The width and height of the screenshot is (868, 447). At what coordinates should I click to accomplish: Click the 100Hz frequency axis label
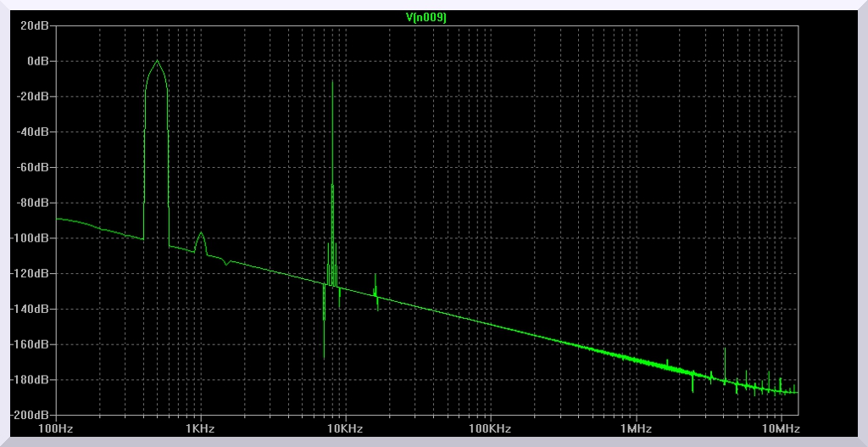(56, 429)
